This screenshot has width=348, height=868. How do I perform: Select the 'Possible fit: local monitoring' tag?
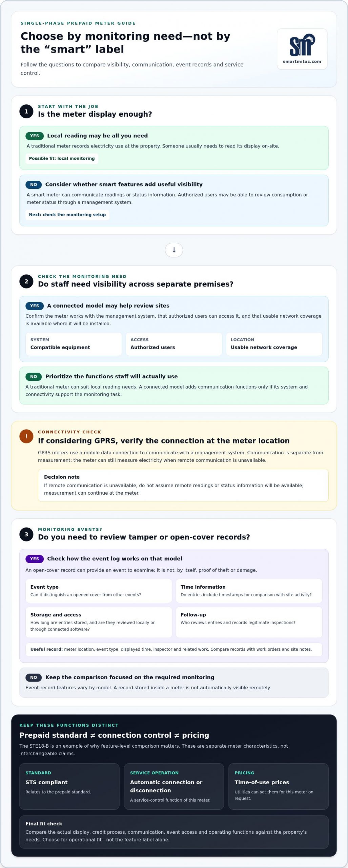point(62,158)
